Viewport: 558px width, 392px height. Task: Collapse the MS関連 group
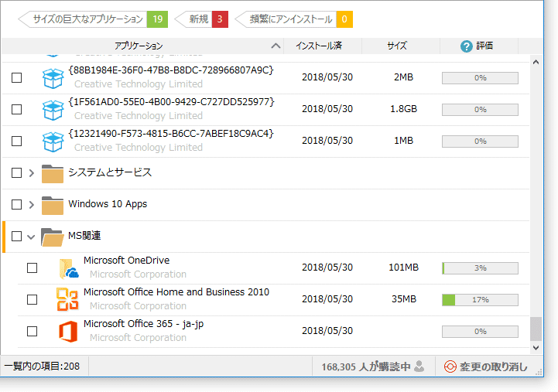pyautogui.click(x=31, y=237)
